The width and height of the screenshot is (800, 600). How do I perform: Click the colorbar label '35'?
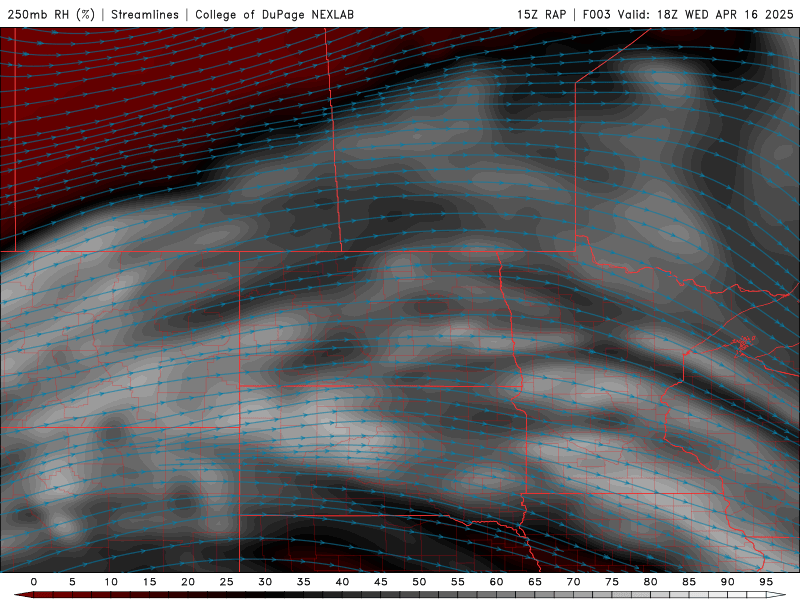point(304,582)
